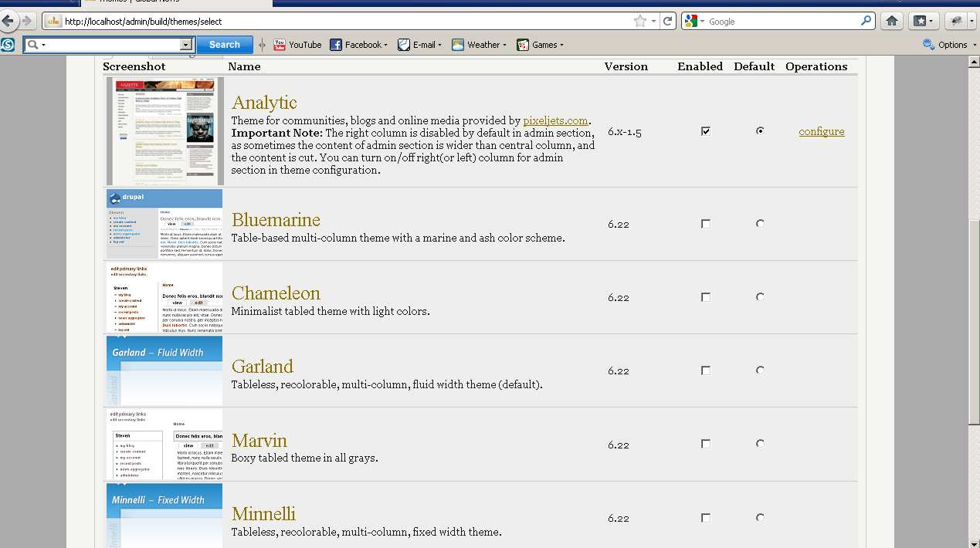Open the Bookmarks button dropdown arrow
The image size is (980, 548).
(x=932, y=22)
